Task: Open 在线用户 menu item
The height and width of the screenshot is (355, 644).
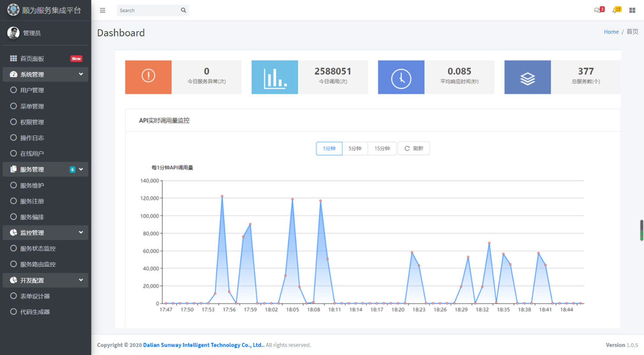Action: 45,153
